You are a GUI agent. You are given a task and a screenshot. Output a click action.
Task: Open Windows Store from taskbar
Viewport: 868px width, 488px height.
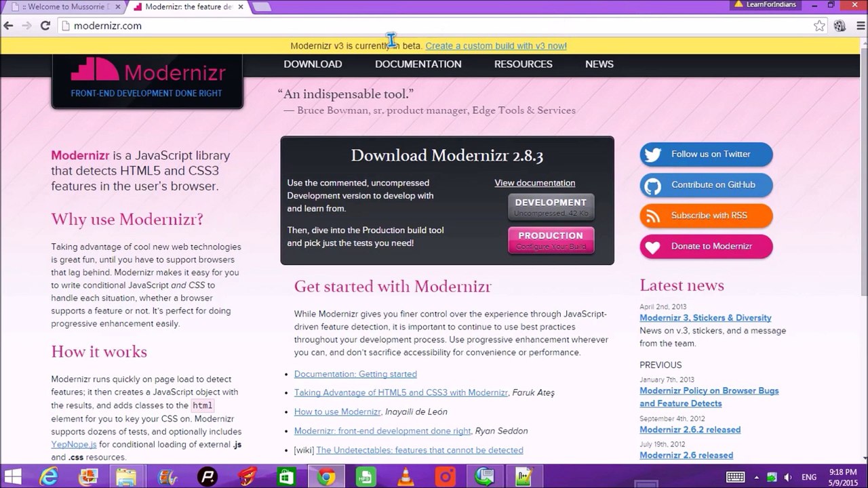tap(285, 477)
